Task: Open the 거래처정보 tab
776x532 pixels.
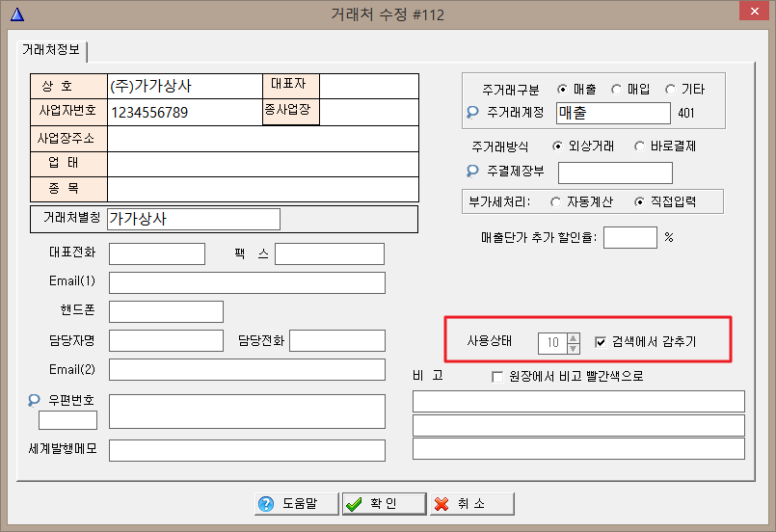Action: 51,50
